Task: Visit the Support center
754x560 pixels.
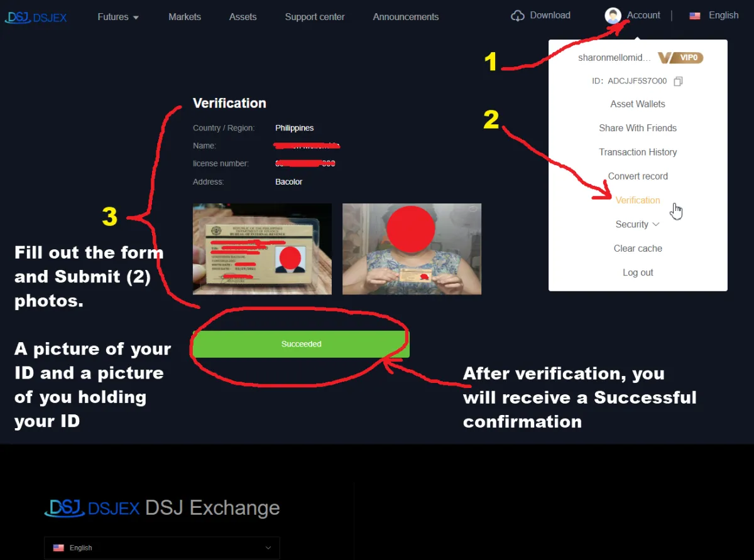Action: (315, 17)
